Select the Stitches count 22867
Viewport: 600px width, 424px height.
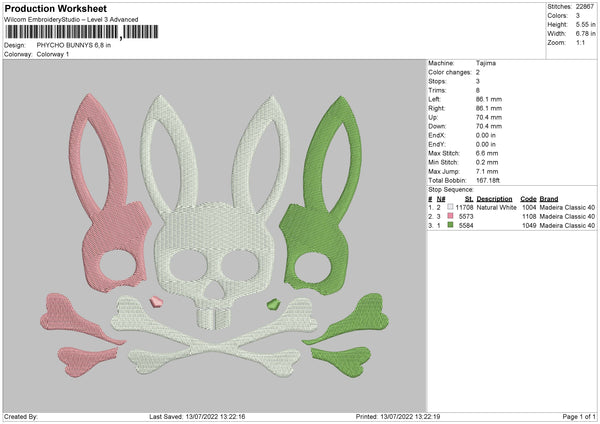(x=585, y=7)
